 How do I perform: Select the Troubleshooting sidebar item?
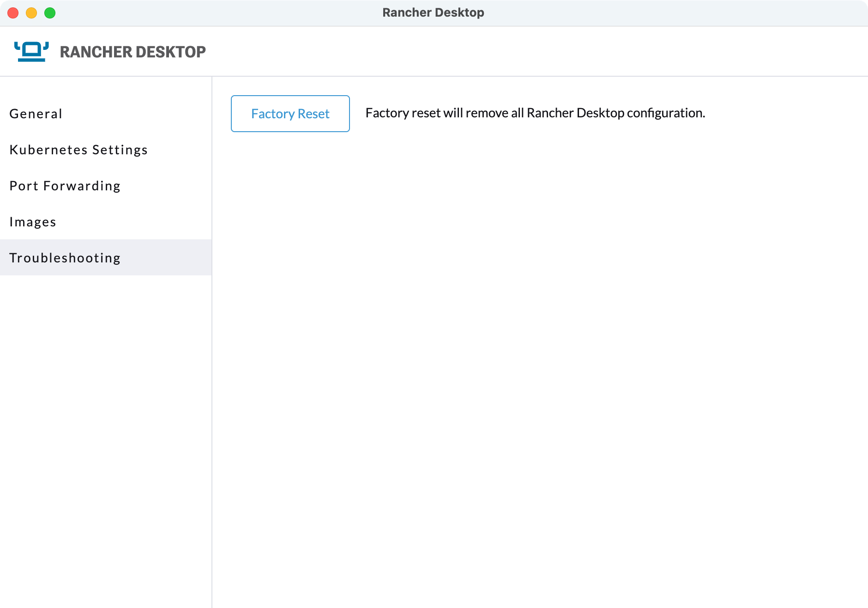coord(106,257)
